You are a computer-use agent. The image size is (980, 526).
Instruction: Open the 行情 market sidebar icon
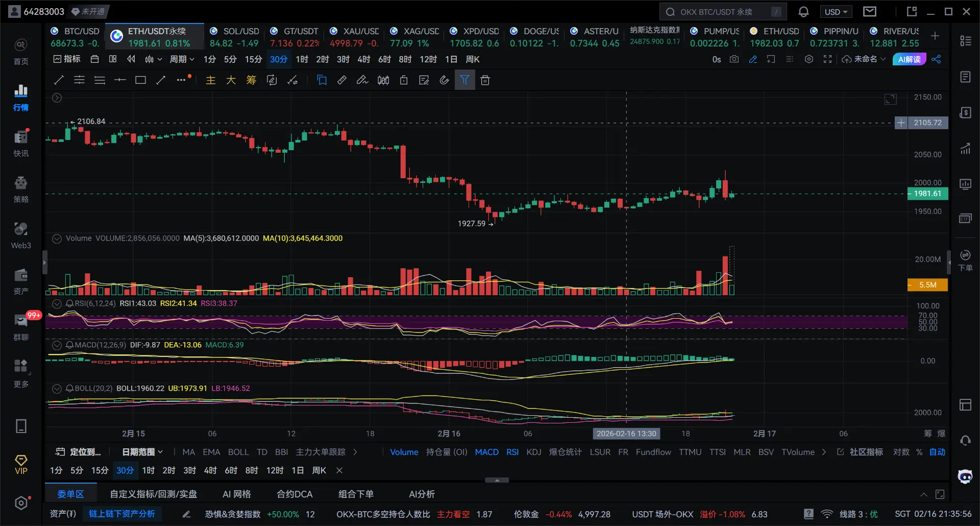tap(21, 97)
